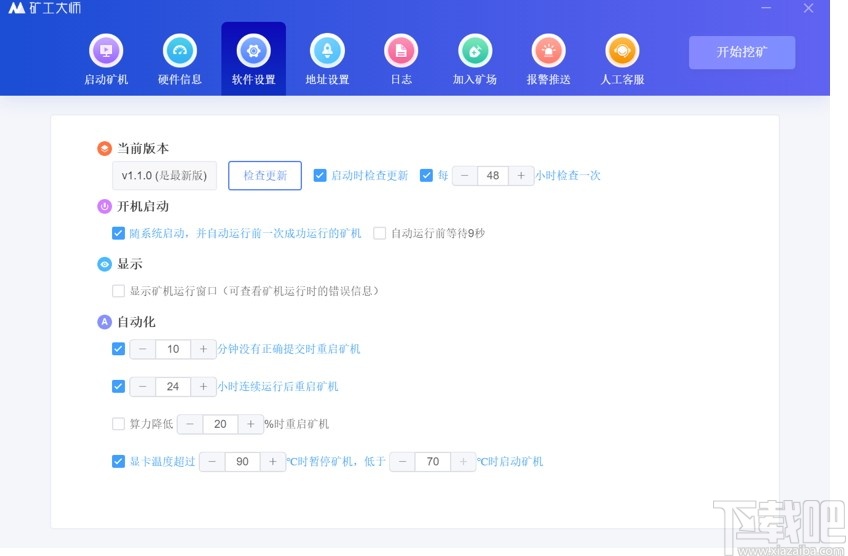This screenshot has height=556, width=848.
Task: Close the 矿工大师 window
Action: [x=808, y=8]
